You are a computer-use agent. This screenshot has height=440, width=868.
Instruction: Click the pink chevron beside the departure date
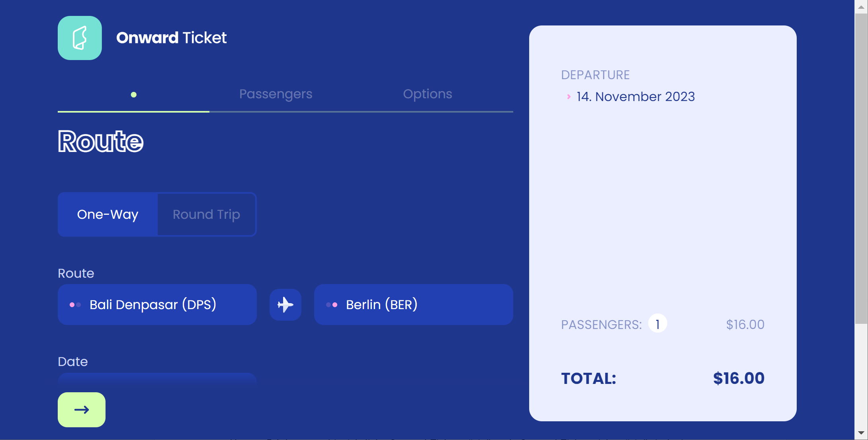(569, 97)
